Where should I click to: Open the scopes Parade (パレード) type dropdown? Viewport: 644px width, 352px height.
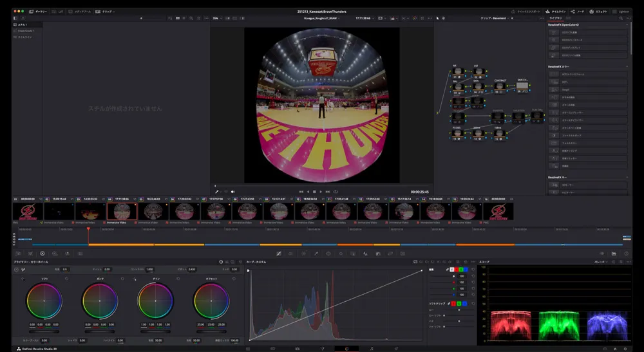(x=601, y=262)
